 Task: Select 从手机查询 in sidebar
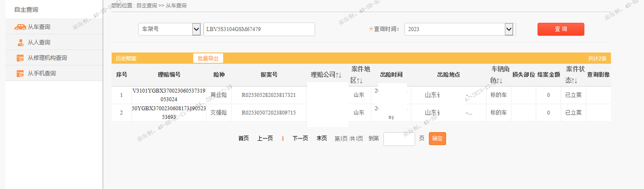pyautogui.click(x=41, y=74)
